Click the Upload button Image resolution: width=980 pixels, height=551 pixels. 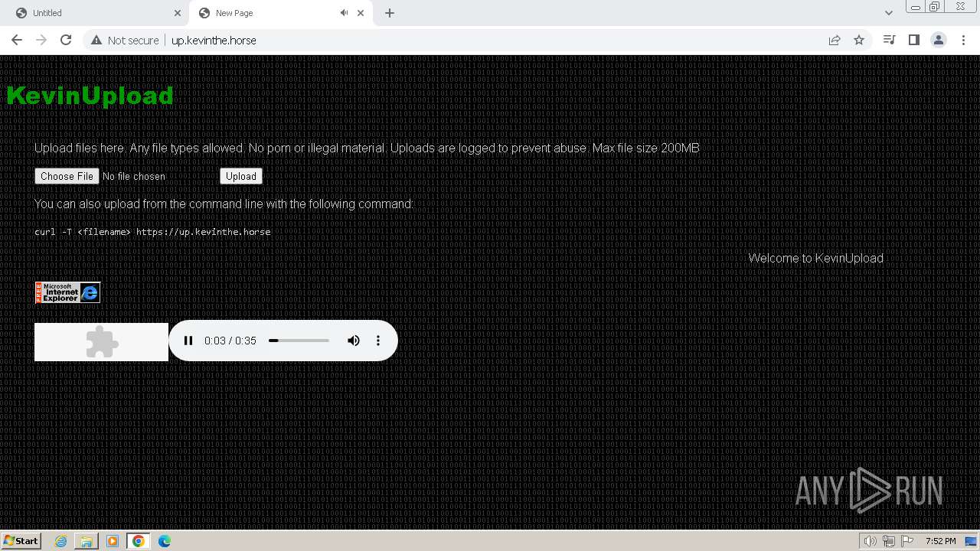241,176
